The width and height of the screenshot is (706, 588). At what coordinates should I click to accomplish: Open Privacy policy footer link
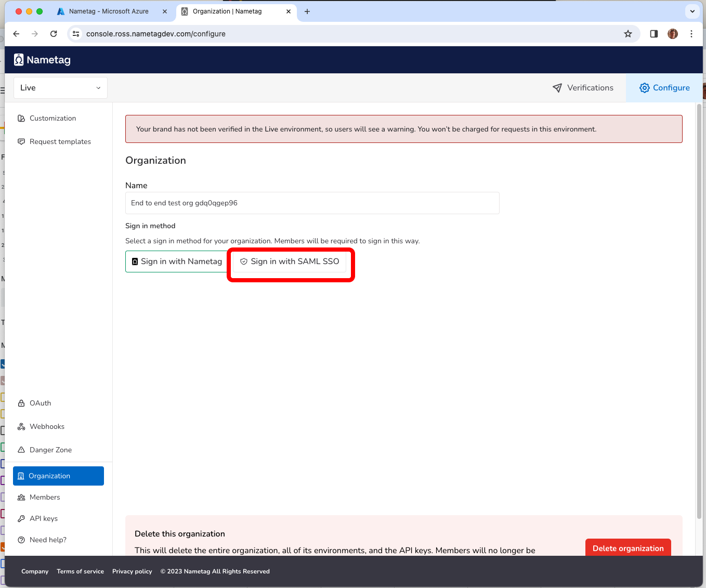coord(132,571)
